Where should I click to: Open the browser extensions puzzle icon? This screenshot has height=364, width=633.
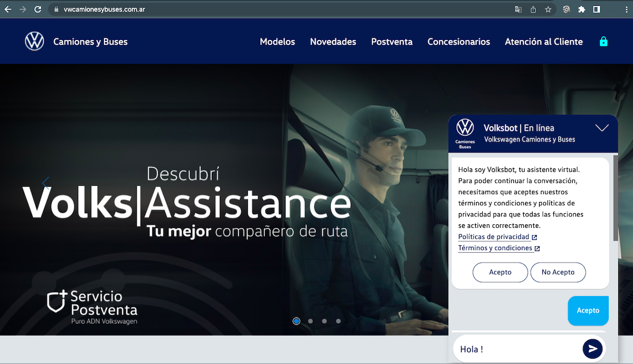click(x=582, y=8)
